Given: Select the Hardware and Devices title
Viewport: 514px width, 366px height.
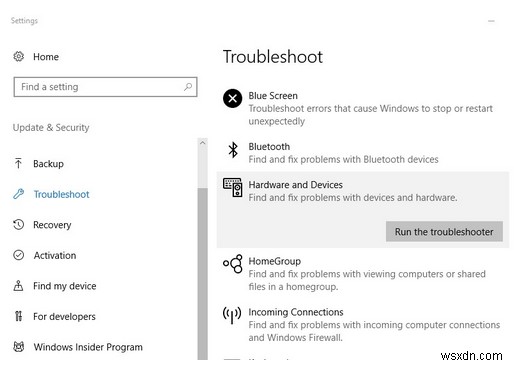Looking at the screenshot, I should coord(295,185).
